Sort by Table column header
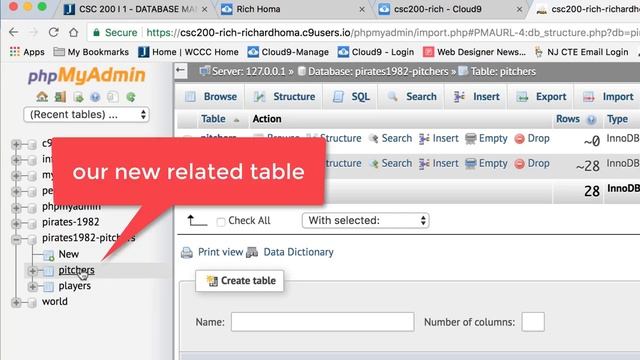 (213, 119)
